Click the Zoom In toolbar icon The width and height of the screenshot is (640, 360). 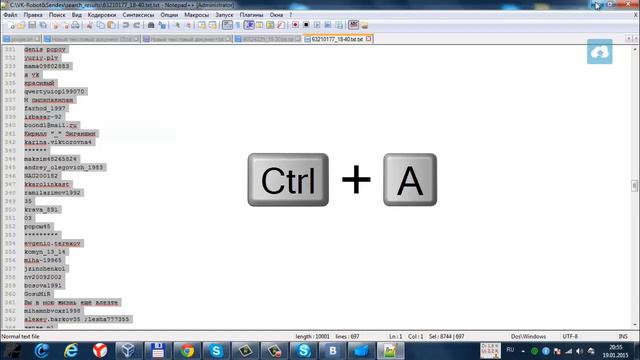tap(177, 25)
